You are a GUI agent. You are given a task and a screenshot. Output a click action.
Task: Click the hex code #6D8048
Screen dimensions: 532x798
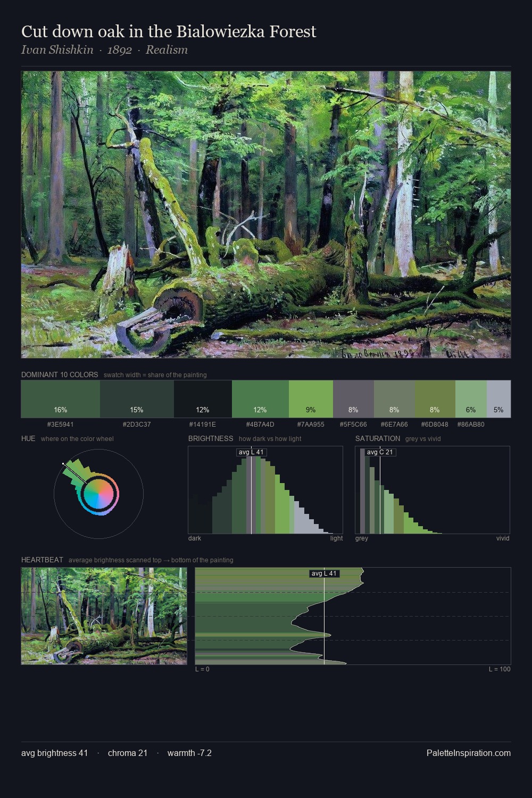(435, 425)
